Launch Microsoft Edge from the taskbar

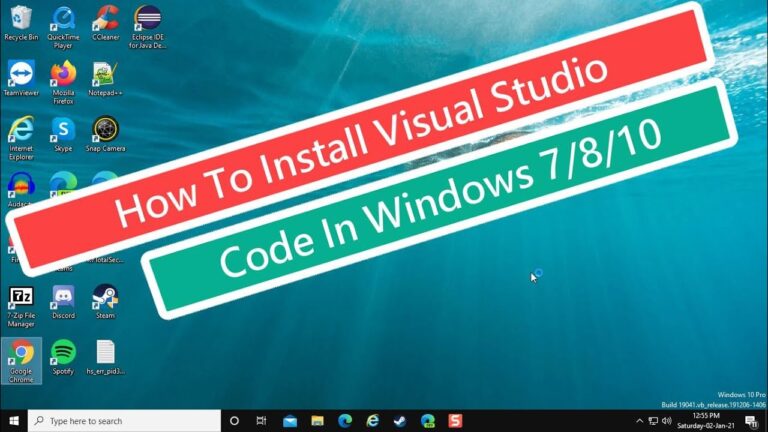click(x=345, y=421)
